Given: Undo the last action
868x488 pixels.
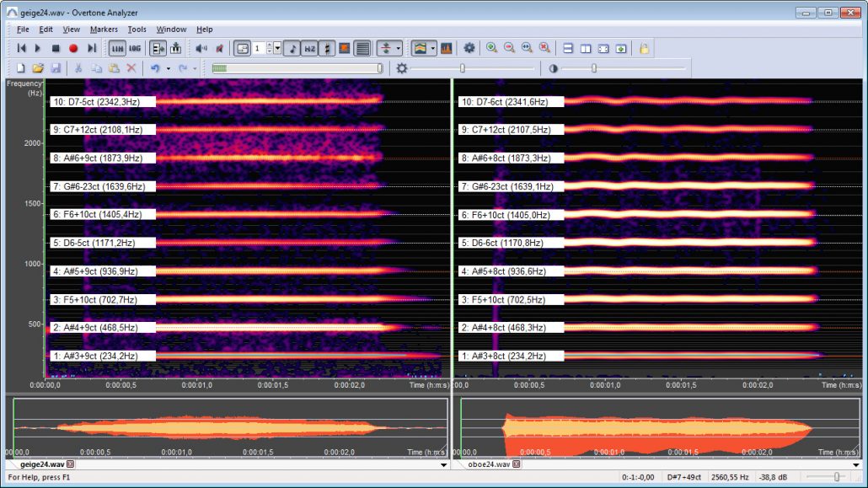Looking at the screenshot, I should (x=153, y=67).
